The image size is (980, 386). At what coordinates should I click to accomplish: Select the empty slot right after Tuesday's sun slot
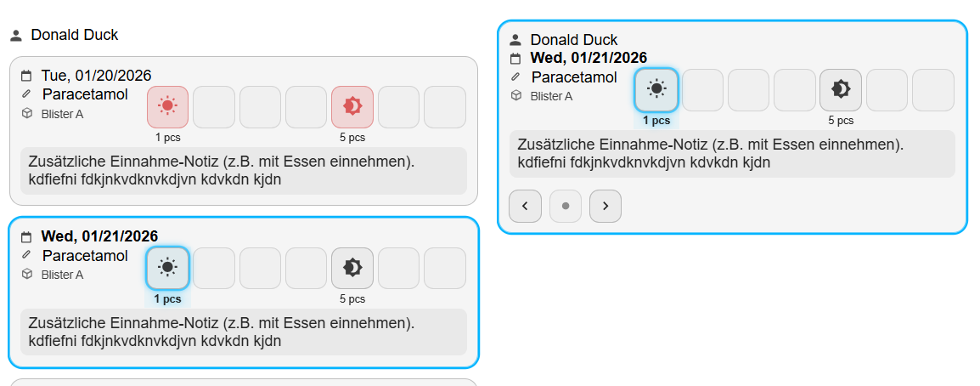click(x=214, y=107)
